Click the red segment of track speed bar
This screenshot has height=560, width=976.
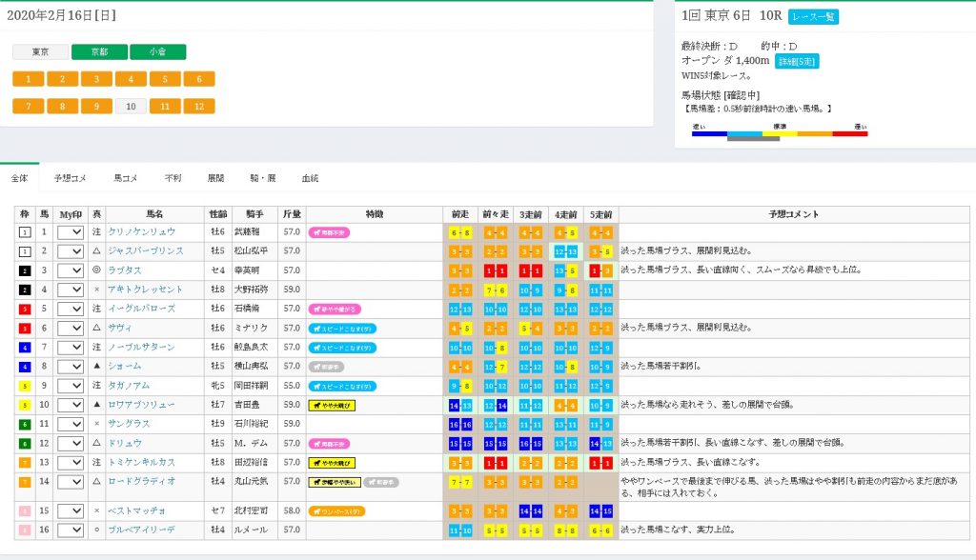[850, 133]
